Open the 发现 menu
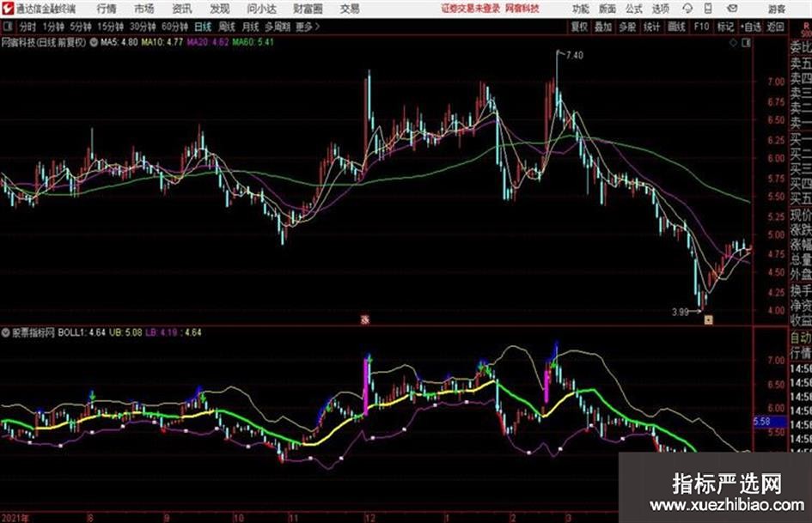The width and height of the screenshot is (812, 523). coord(220,9)
